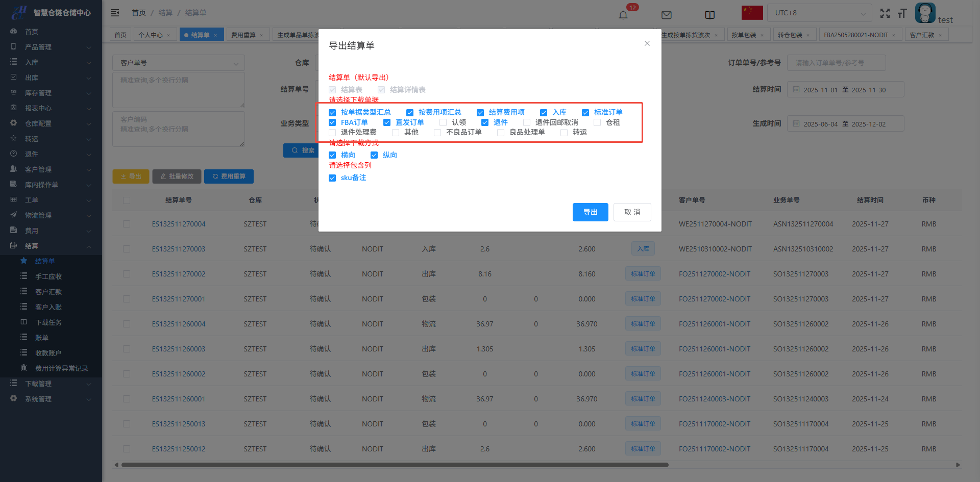Viewport: 980px width, 482px height.
Task: Click the China flag language icon
Action: coord(752,13)
